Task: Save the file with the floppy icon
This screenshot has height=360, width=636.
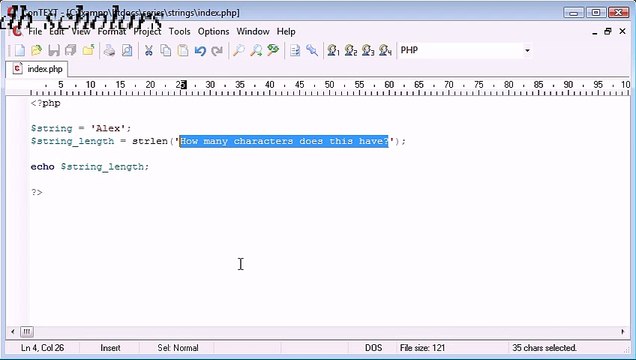Action: point(54,50)
